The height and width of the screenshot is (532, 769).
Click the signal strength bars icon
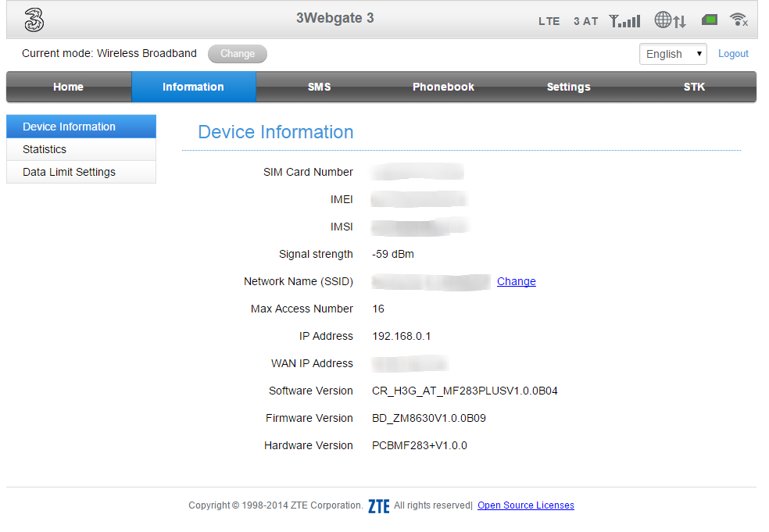[x=624, y=20]
